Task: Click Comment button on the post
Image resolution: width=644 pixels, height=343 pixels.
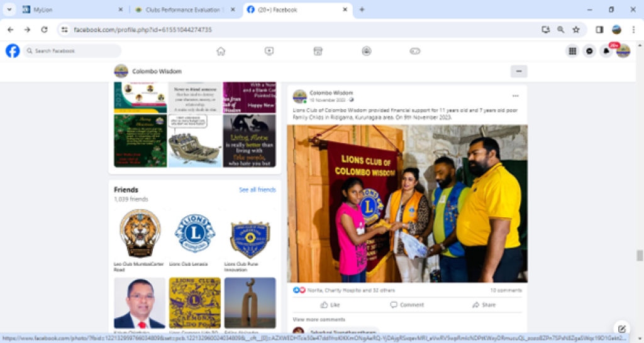Action: (407, 305)
